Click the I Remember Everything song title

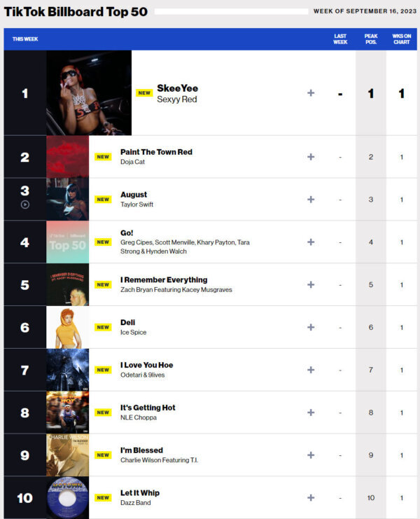point(164,279)
